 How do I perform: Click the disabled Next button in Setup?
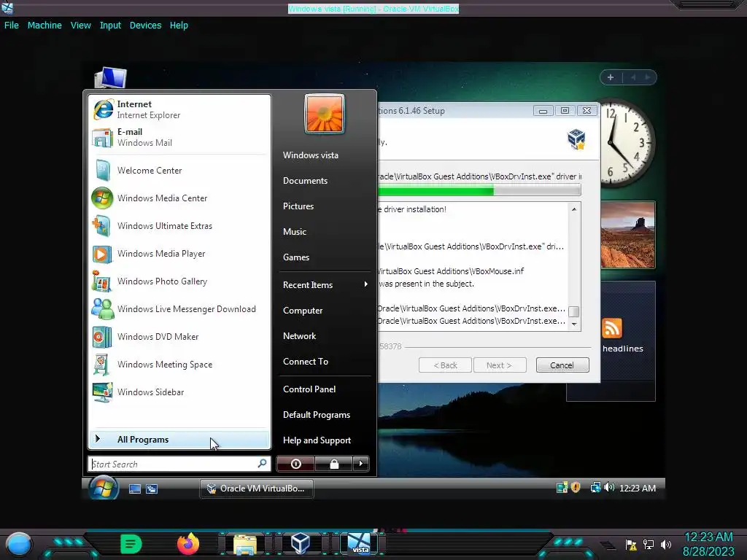pyautogui.click(x=499, y=365)
